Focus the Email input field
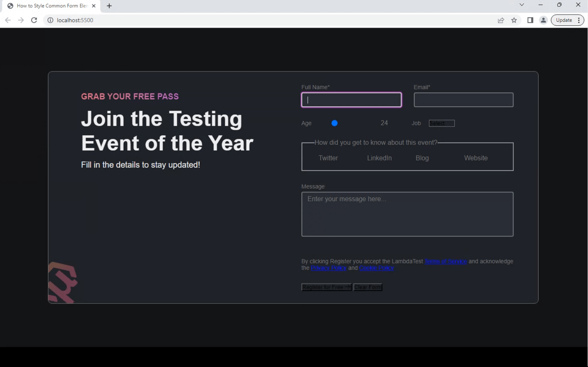Image resolution: width=588 pixels, height=367 pixels. point(463,100)
